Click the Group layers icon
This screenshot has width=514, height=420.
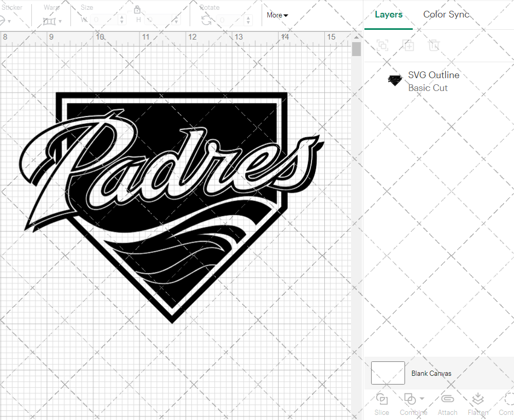pos(382,45)
